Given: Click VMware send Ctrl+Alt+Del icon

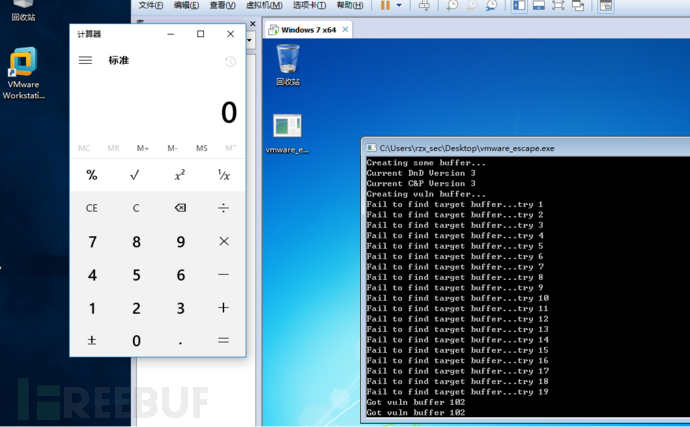Looking at the screenshot, I should pyautogui.click(x=424, y=5).
